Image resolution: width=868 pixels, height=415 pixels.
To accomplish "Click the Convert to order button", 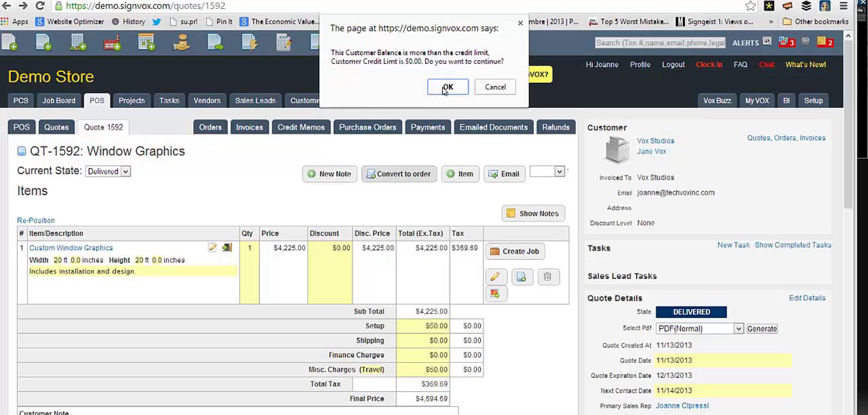I will point(399,174).
